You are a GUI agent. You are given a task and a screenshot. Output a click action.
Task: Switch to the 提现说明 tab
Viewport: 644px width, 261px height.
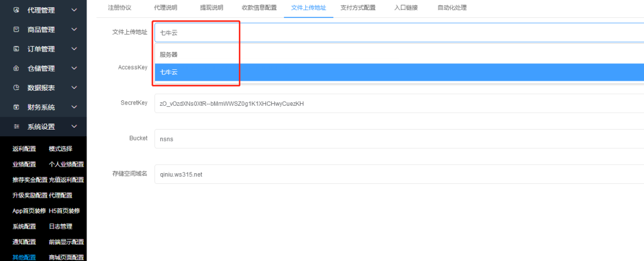pyautogui.click(x=212, y=7)
